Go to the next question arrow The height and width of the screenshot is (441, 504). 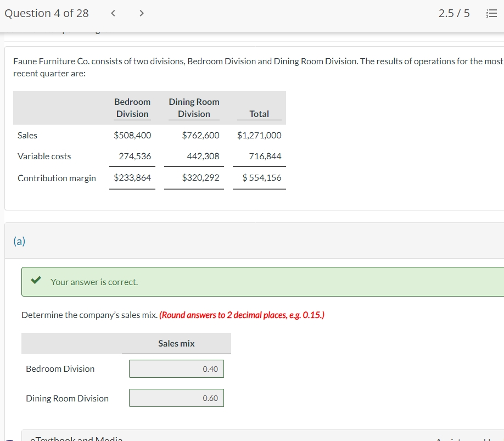coord(142,13)
